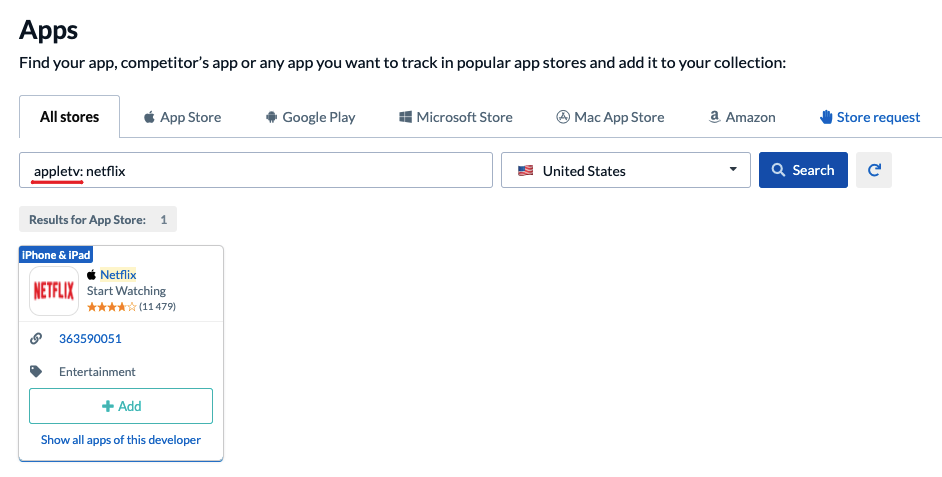Click the US flag icon in country selector
Image resolution: width=942 pixels, height=477 pixels.
526,171
